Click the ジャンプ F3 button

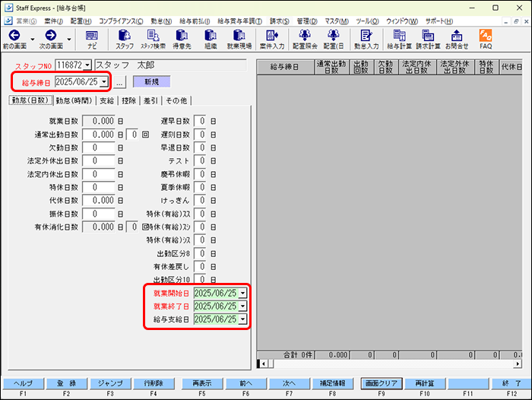[x=110, y=383]
